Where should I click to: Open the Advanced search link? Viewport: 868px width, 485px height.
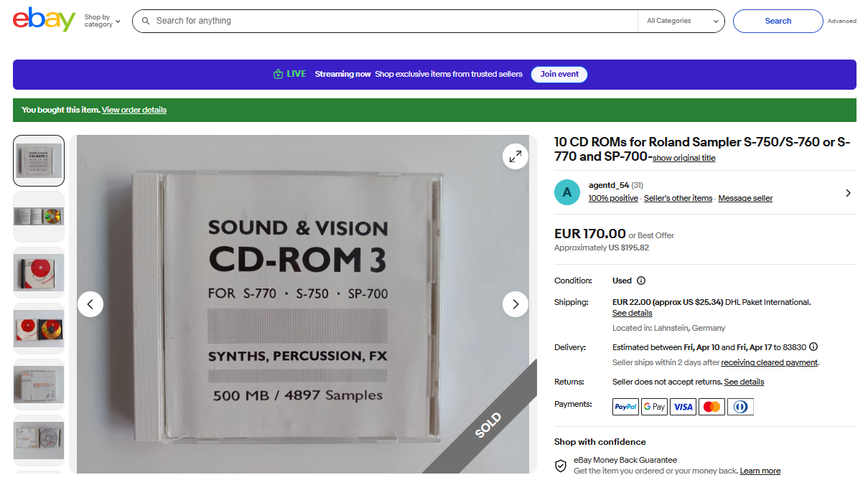pos(841,21)
